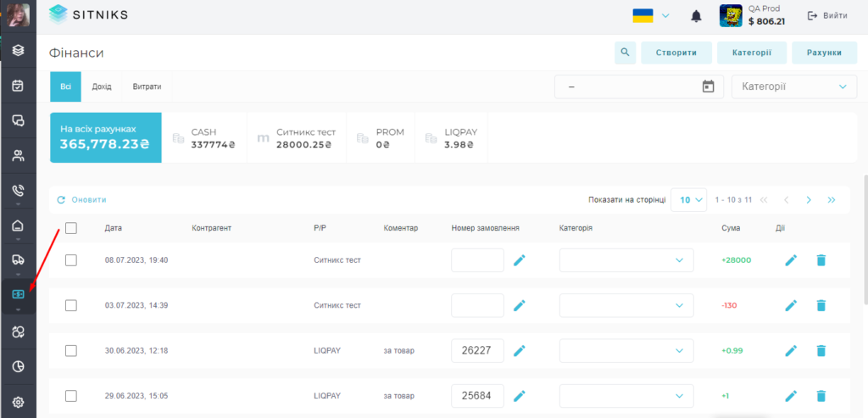Switch to the Дохід tab
The image size is (868, 418).
tap(102, 87)
